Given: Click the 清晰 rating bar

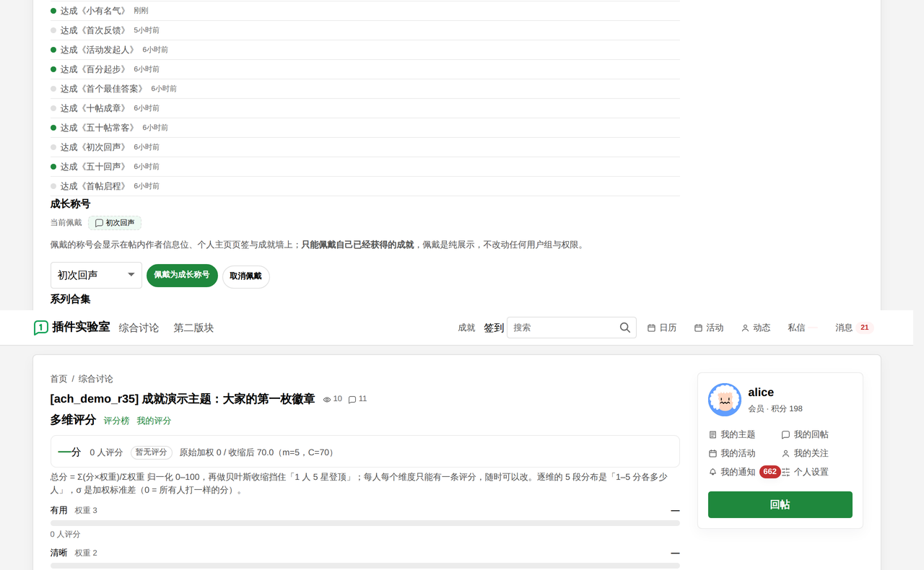Looking at the screenshot, I should [365, 566].
